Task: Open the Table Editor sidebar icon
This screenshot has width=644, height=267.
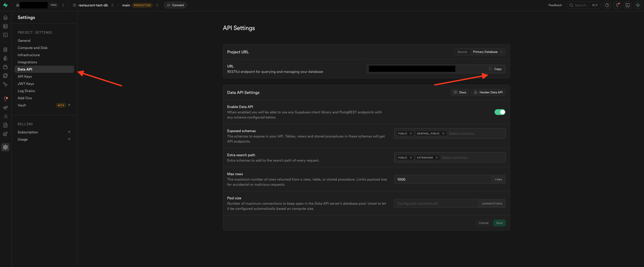Action: [x=5, y=26]
